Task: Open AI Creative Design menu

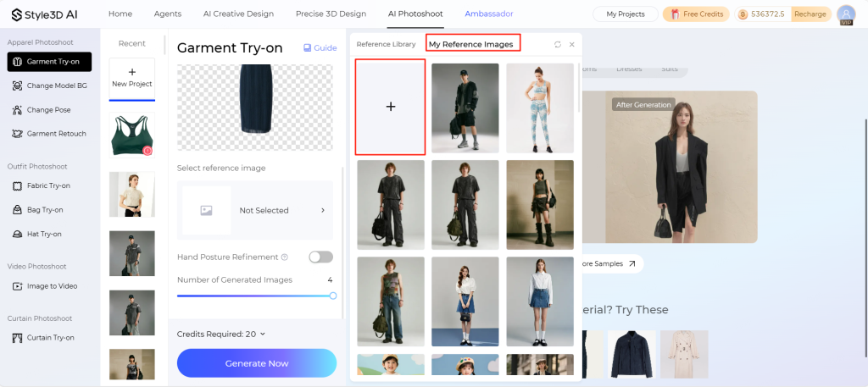Action: [238, 14]
